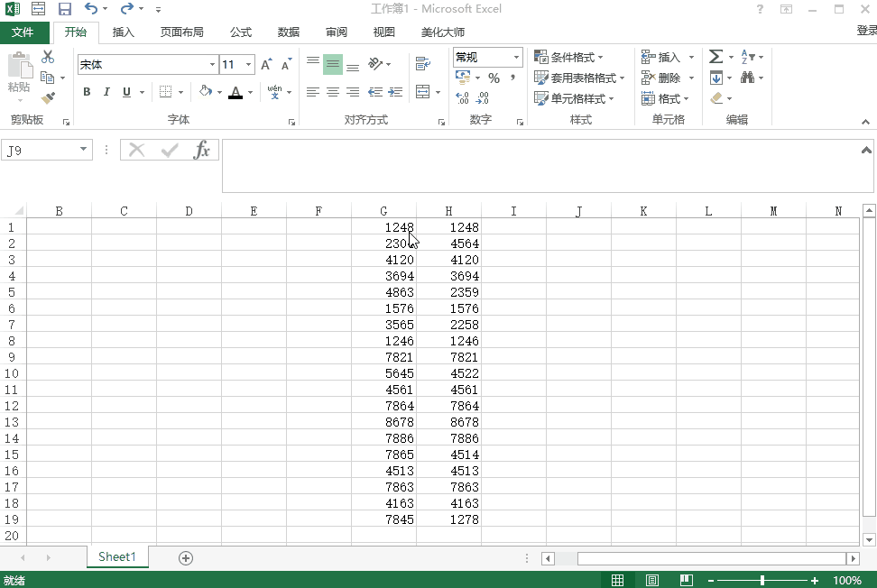Click the AutoSum sigma icon

[x=715, y=57]
